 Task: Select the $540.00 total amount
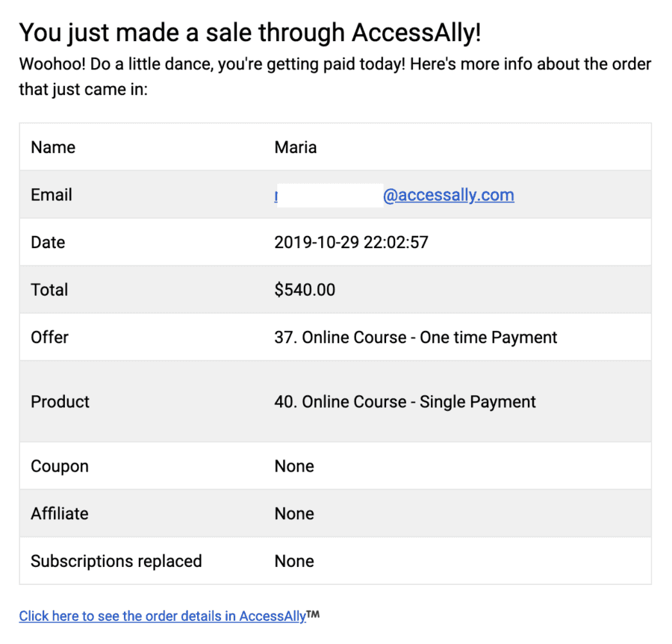click(305, 290)
